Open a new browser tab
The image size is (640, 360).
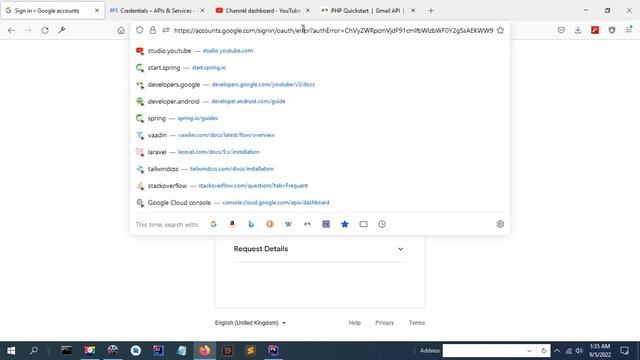[x=431, y=11]
